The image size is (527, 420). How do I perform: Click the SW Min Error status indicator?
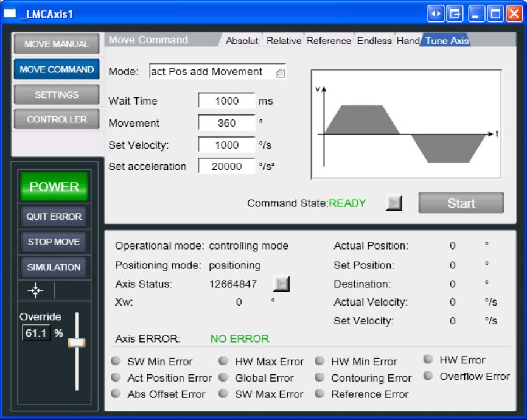pos(116,361)
